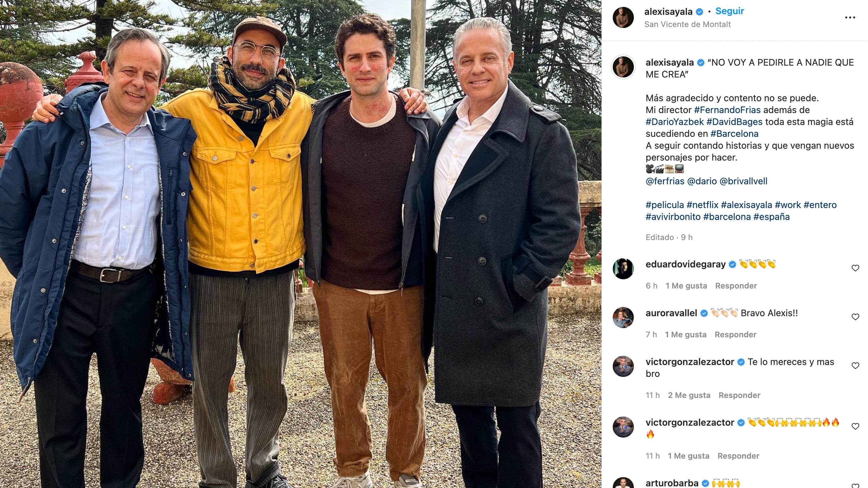This screenshot has width=868, height=488.
Task: Open San Vicente de Montalt location
Action: [x=687, y=24]
